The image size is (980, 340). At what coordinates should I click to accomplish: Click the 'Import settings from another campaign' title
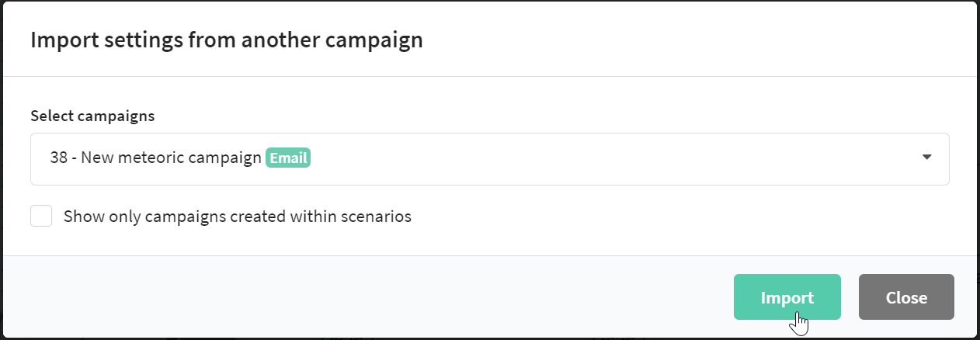[x=227, y=40]
